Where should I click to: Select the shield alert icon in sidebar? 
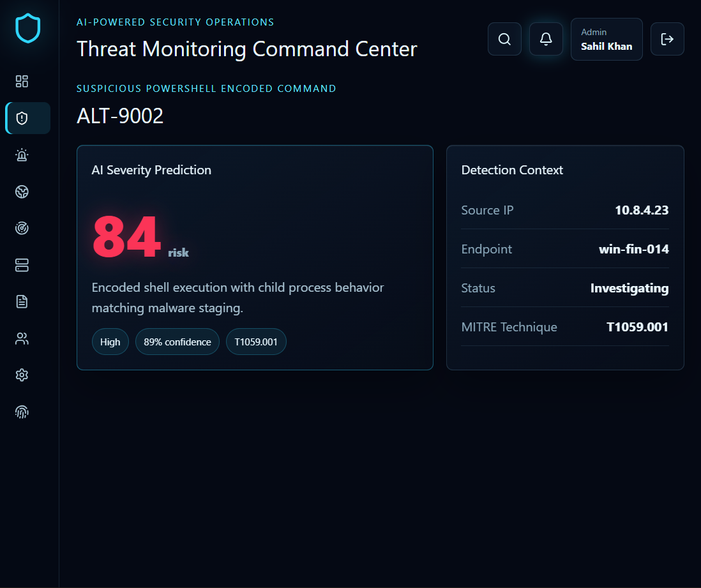click(x=27, y=118)
